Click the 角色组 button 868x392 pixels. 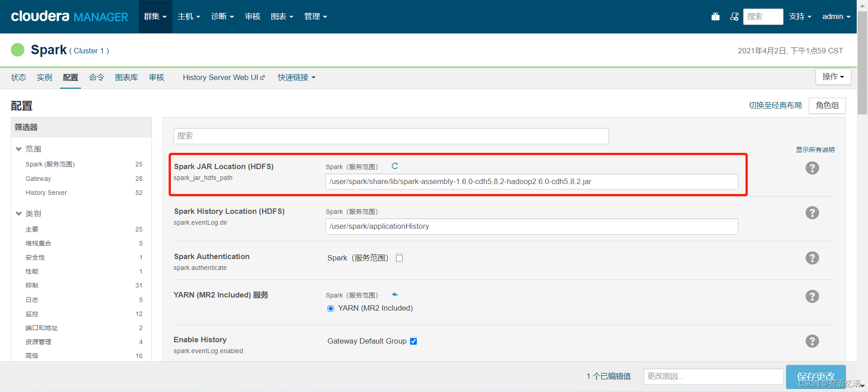(827, 105)
